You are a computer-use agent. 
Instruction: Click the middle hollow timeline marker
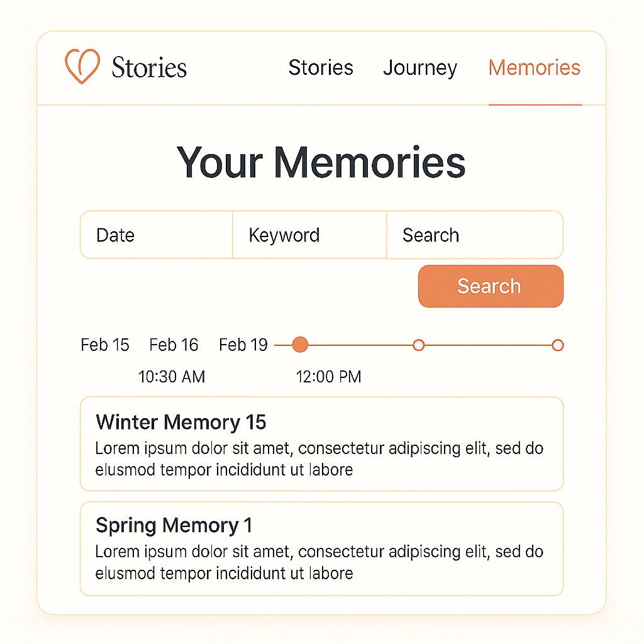(419, 345)
